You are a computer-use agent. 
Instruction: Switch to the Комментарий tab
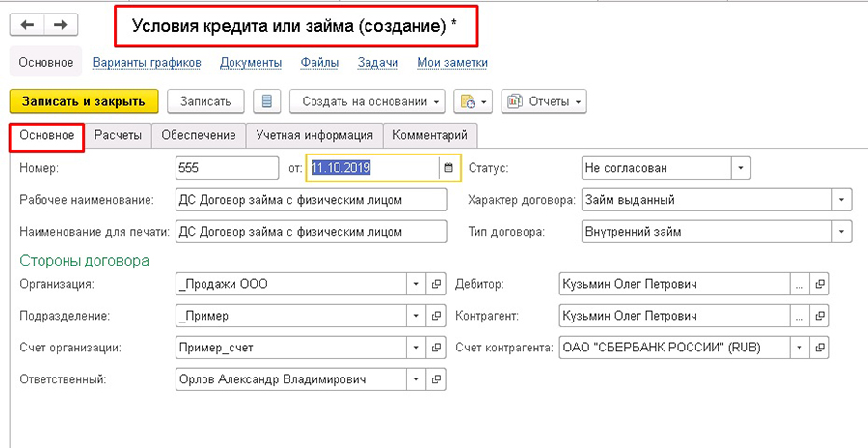[x=429, y=135]
